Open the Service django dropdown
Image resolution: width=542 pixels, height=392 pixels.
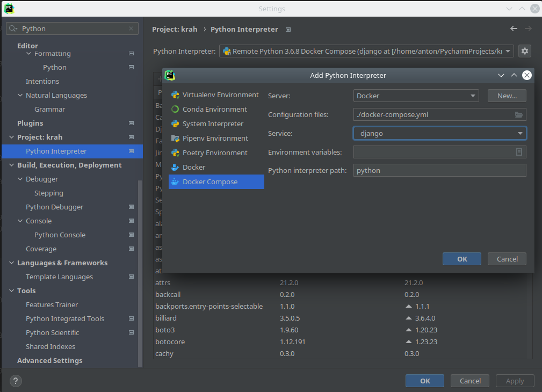(440, 133)
